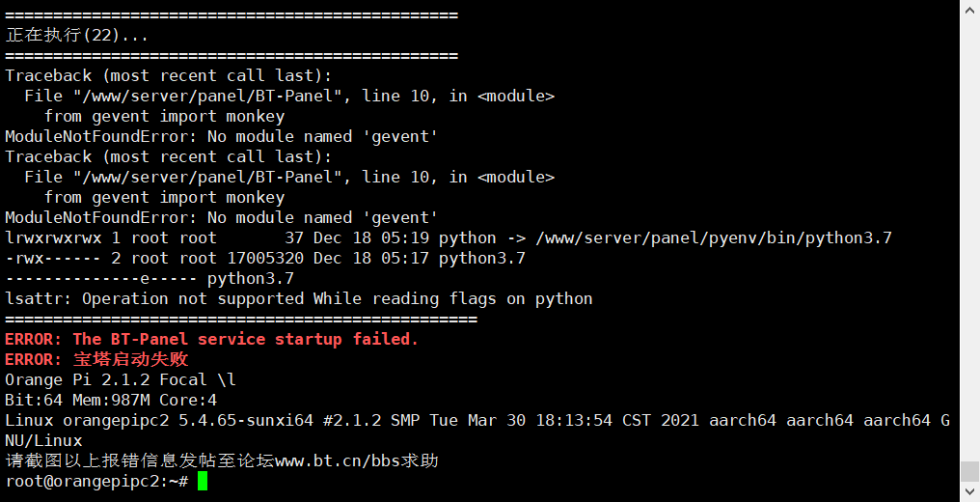Click the second ModuleNotFoundError 'gevent' line

click(222, 217)
